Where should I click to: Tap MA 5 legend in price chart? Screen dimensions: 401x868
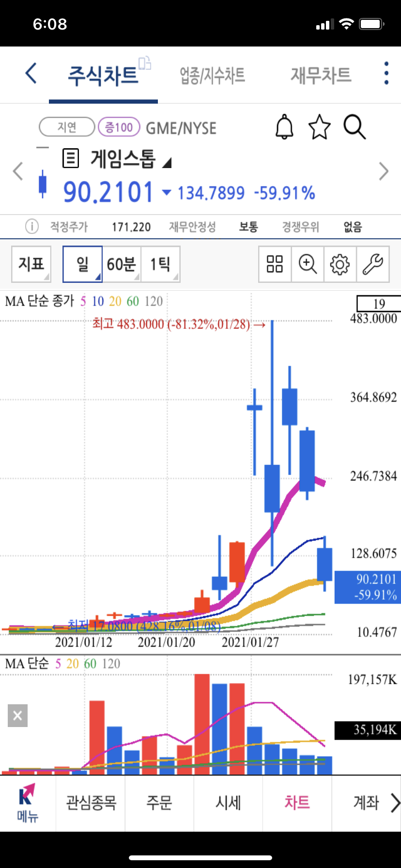(x=83, y=301)
